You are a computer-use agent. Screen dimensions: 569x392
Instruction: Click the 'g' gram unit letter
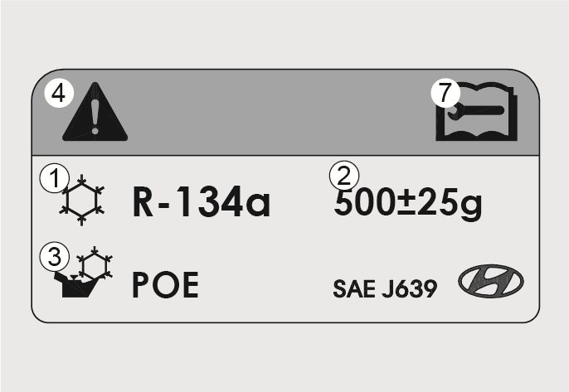[470, 207]
